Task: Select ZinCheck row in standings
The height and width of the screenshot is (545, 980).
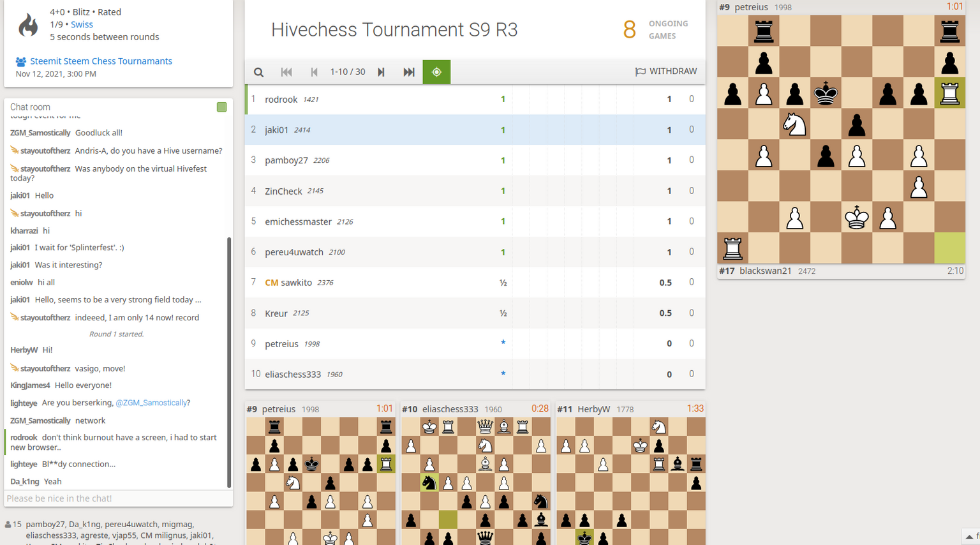Action: 475,191
